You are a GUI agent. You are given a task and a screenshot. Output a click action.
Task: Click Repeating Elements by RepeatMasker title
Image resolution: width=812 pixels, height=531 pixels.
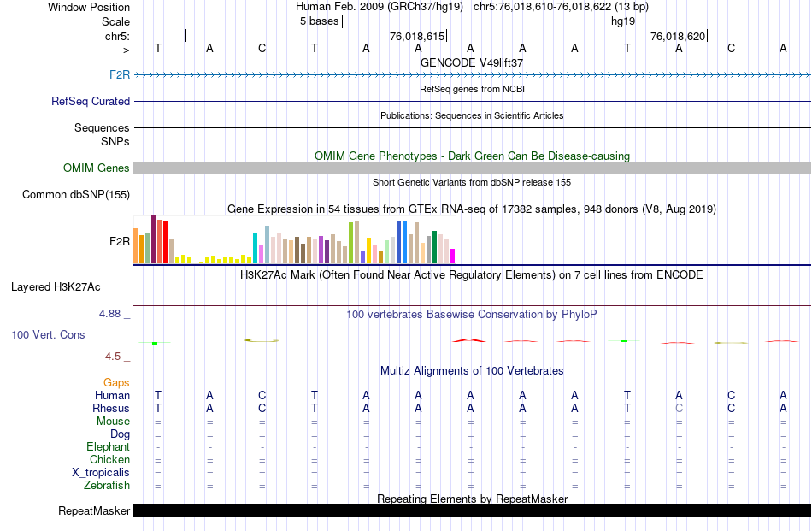472,499
